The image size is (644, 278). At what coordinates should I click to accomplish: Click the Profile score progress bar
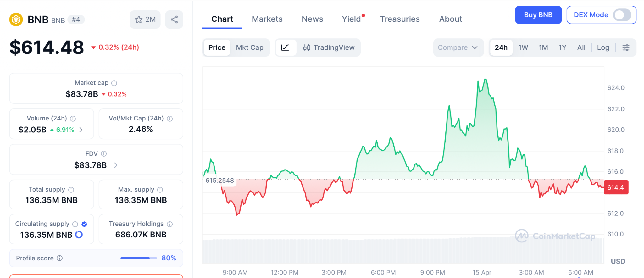click(x=138, y=258)
